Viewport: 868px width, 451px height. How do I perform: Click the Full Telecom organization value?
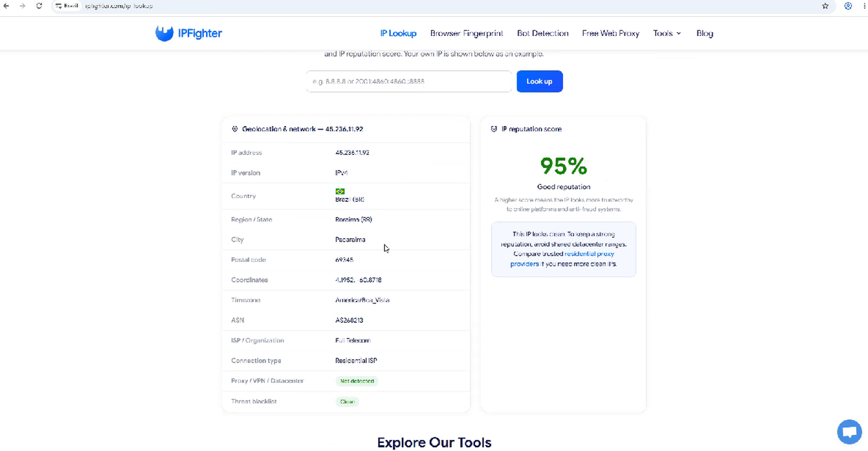click(x=353, y=341)
